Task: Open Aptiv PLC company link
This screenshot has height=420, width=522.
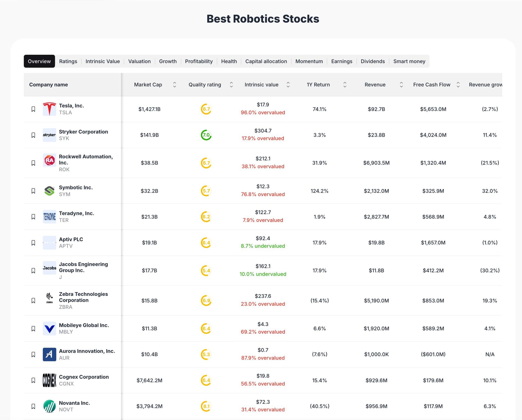Action: (71, 239)
